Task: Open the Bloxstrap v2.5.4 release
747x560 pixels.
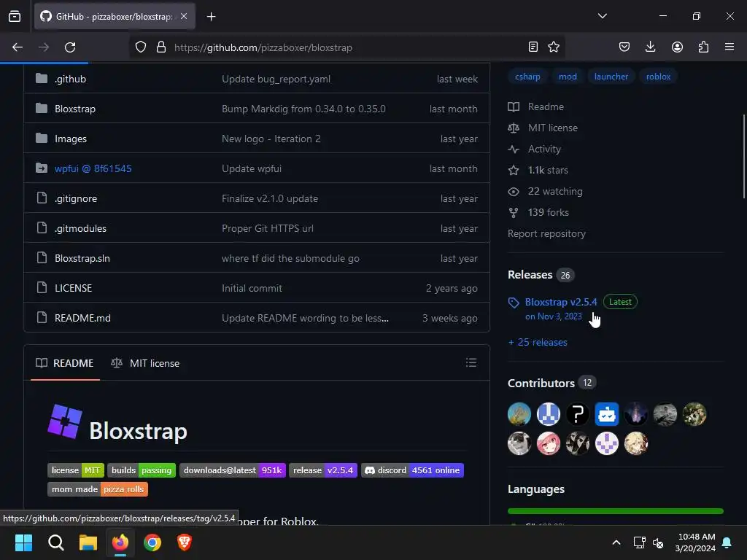Action: 561,302
